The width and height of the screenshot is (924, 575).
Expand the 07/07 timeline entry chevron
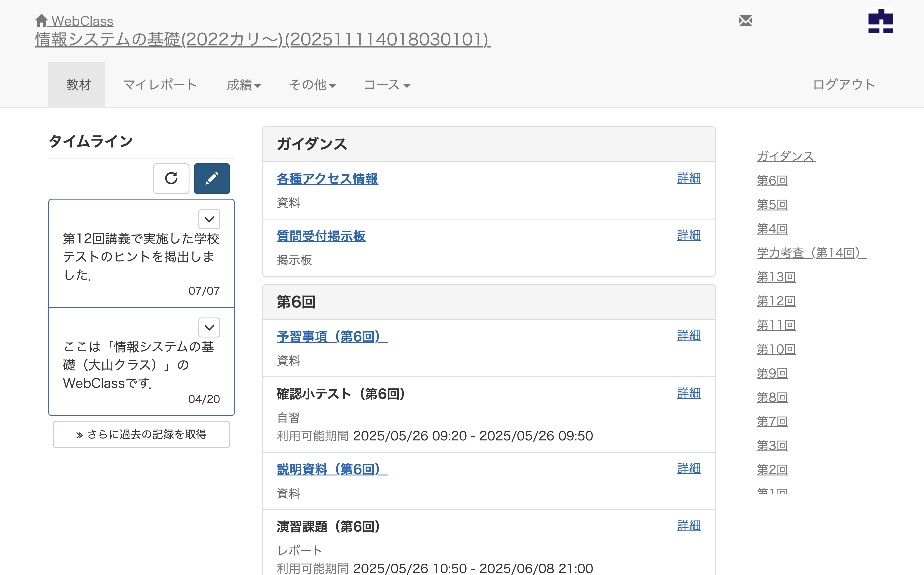(x=209, y=219)
